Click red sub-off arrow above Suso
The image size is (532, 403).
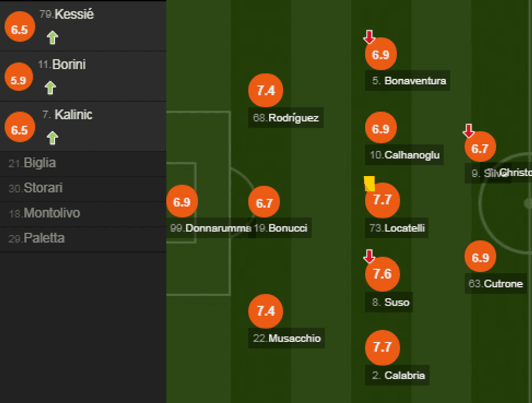(369, 256)
